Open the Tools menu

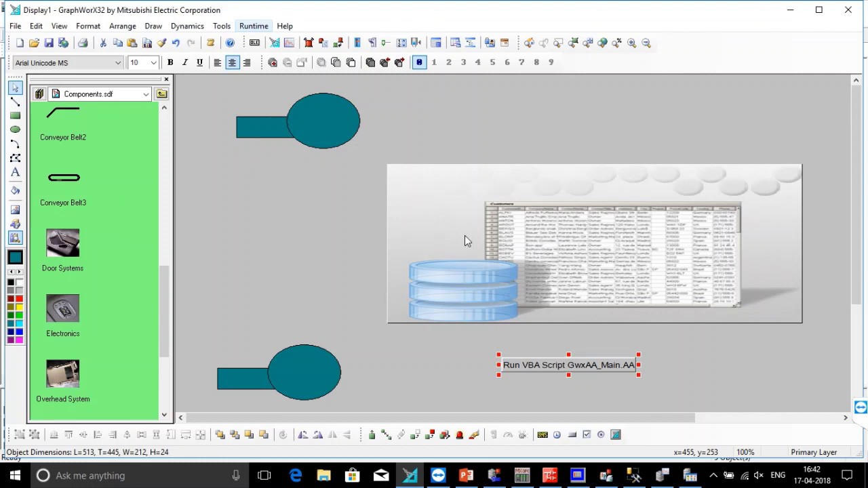(x=222, y=26)
